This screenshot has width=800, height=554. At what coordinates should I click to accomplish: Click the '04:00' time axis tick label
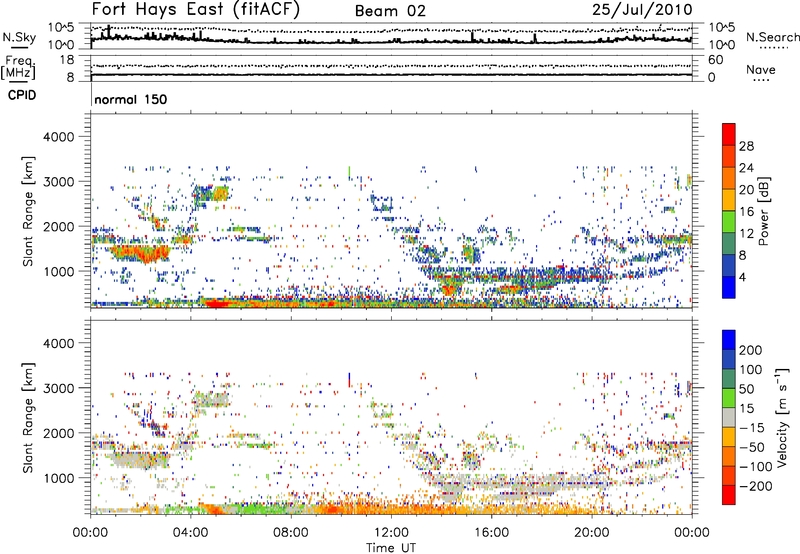point(191,533)
